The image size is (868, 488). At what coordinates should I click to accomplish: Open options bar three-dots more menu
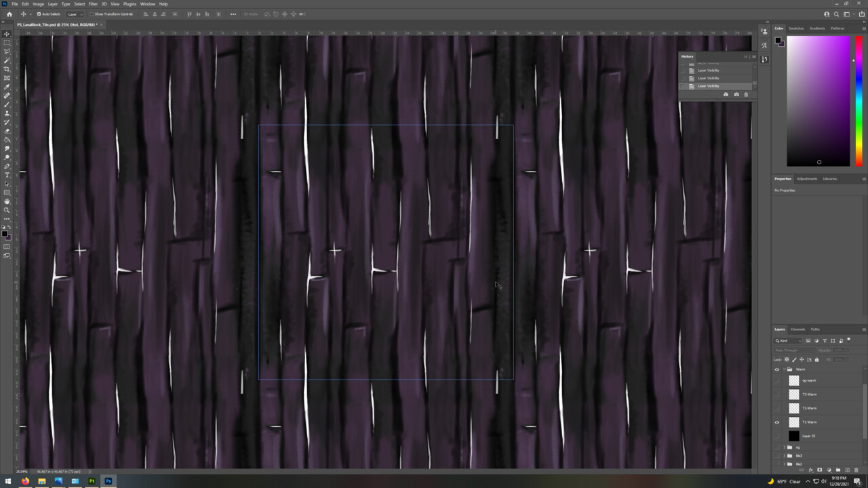pos(233,14)
